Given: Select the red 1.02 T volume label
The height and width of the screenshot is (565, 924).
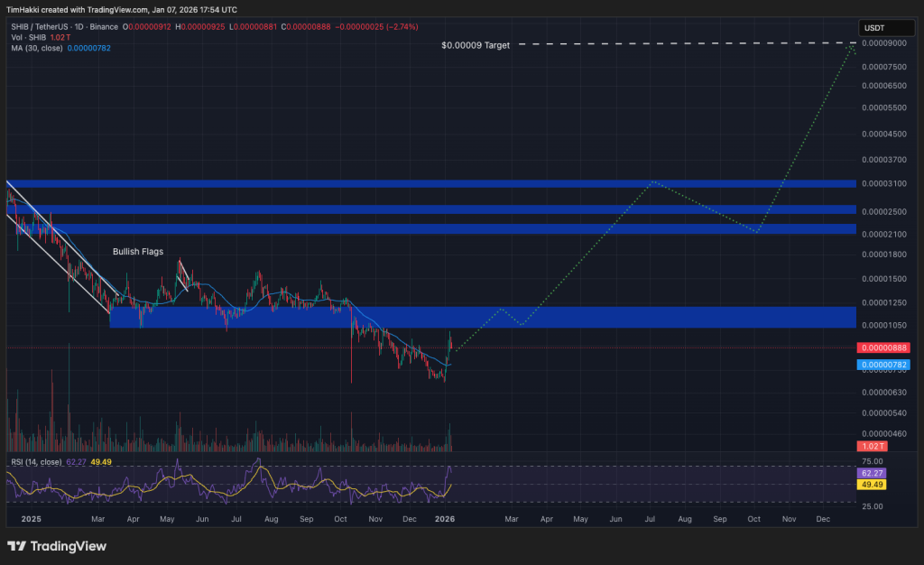Looking at the screenshot, I should click(x=873, y=446).
